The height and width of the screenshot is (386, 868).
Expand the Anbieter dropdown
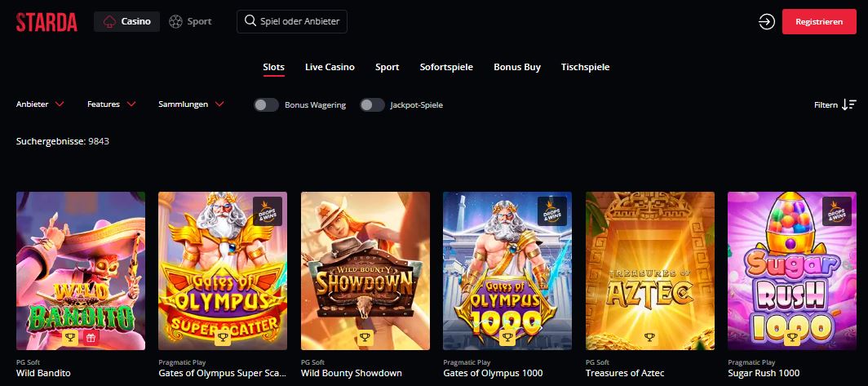coord(40,104)
